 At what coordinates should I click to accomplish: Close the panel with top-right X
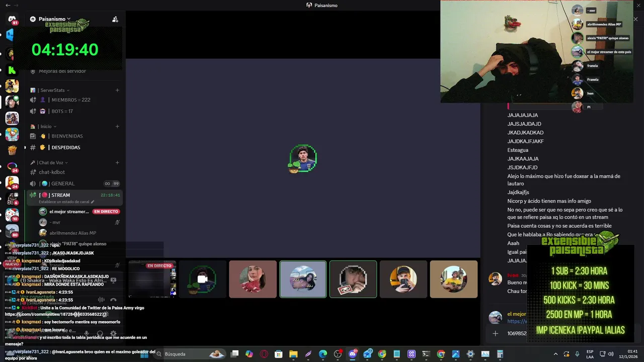pos(635,19)
